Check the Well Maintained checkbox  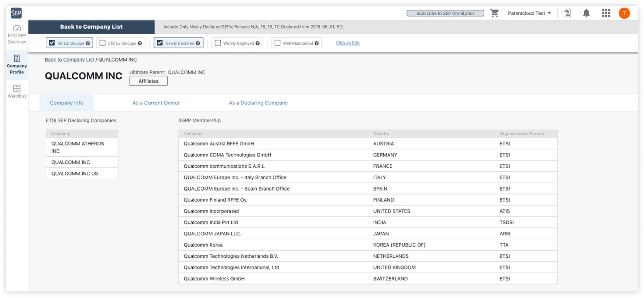click(x=277, y=43)
